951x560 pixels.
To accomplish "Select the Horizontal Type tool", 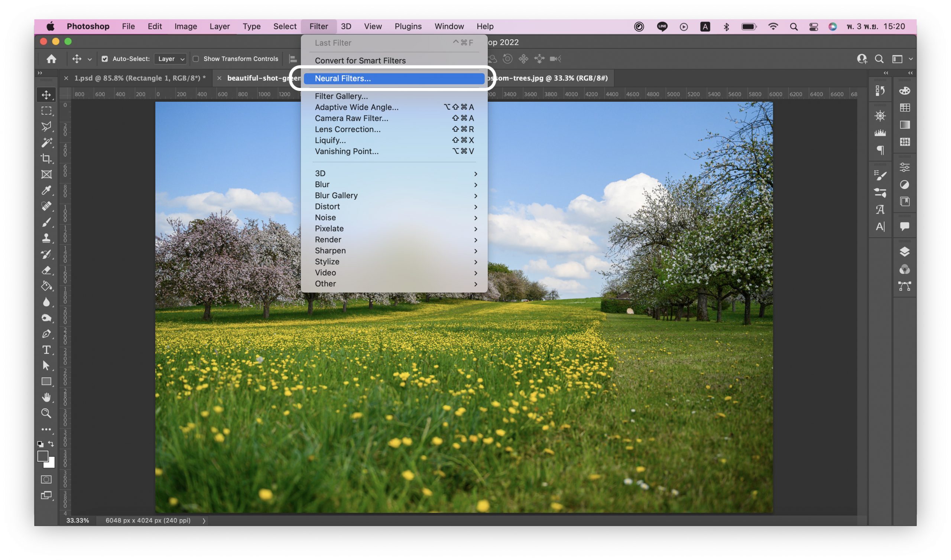I will coord(46,350).
